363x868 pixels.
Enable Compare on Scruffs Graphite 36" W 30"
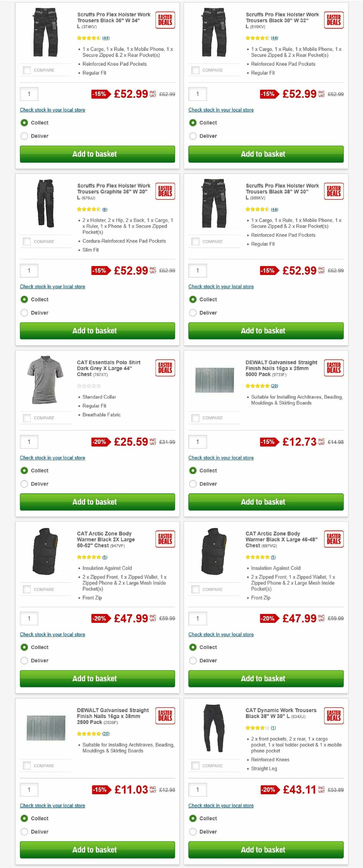(x=26, y=241)
